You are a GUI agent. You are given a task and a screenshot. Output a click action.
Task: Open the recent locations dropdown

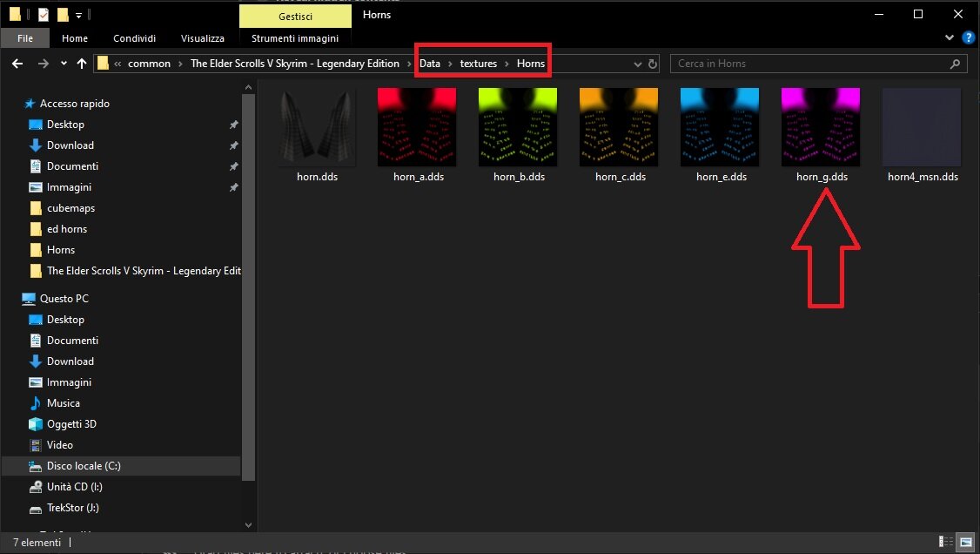click(64, 64)
